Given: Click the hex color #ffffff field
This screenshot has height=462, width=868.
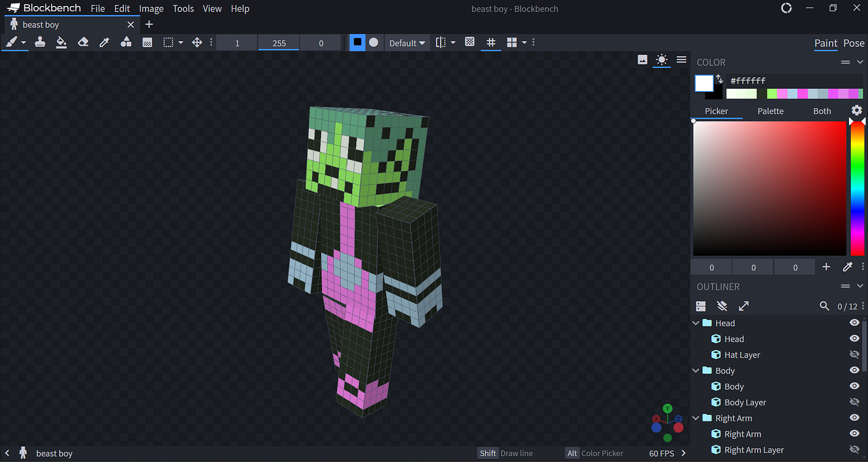Looking at the screenshot, I should pos(796,80).
